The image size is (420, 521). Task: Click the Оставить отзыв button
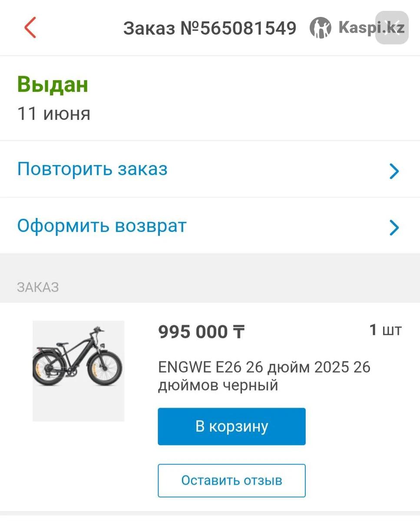[231, 480]
